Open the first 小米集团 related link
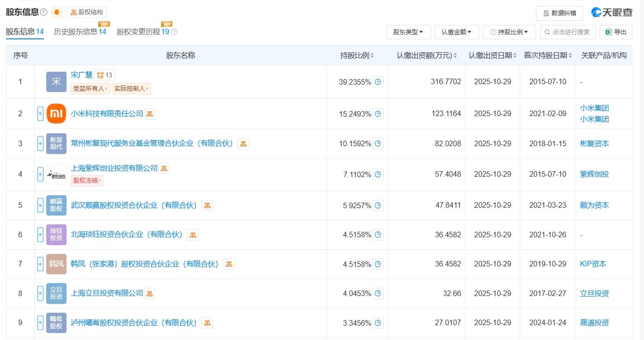Screen dimensions: 644x340 coord(595,108)
